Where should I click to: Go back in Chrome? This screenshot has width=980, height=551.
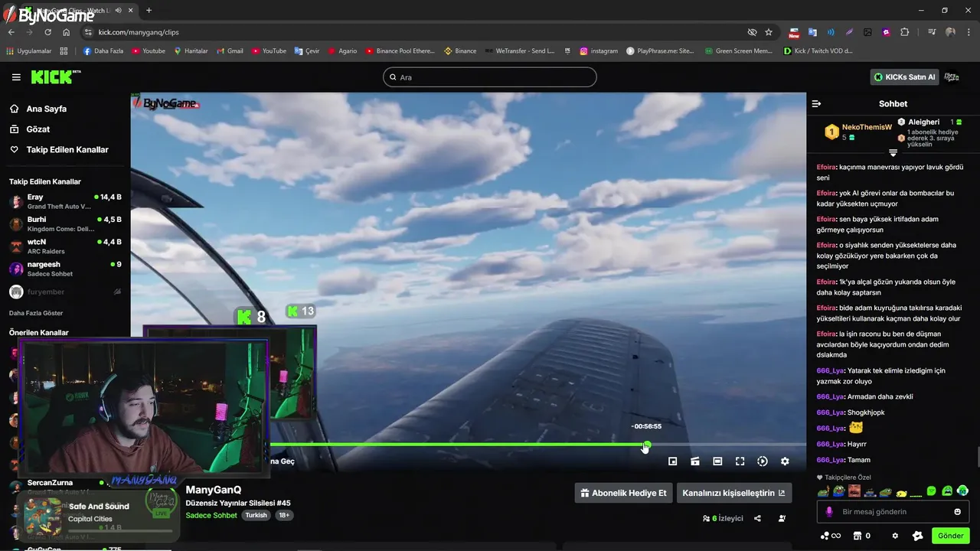11,32
